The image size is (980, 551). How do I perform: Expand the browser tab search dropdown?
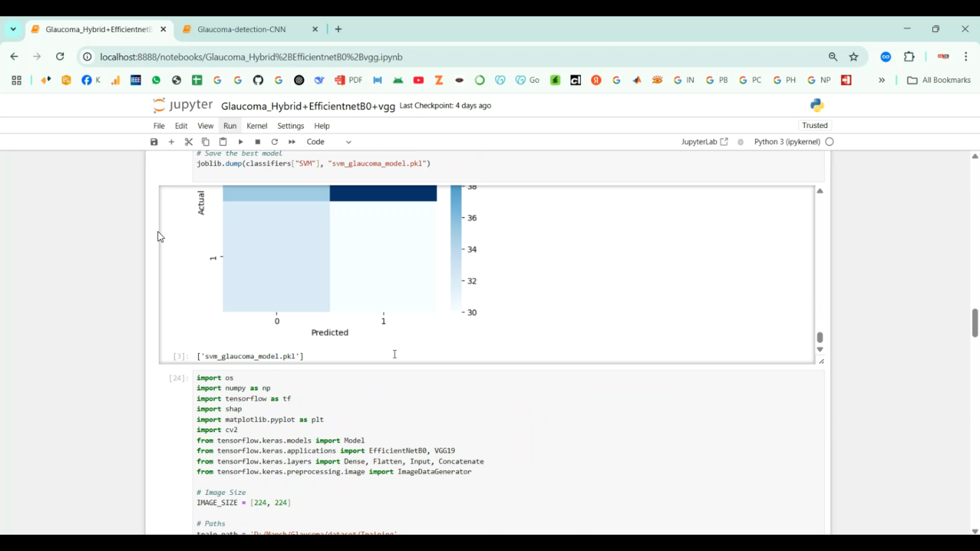(13, 29)
